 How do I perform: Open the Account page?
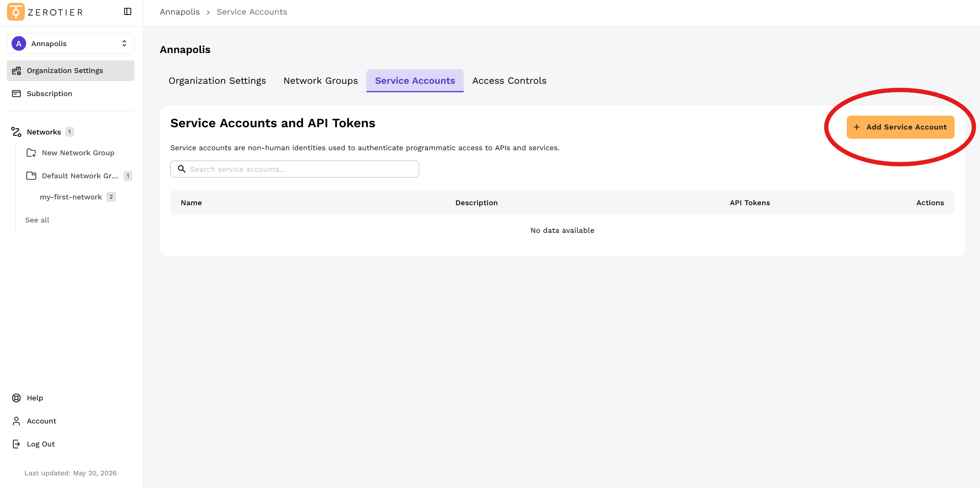click(41, 421)
